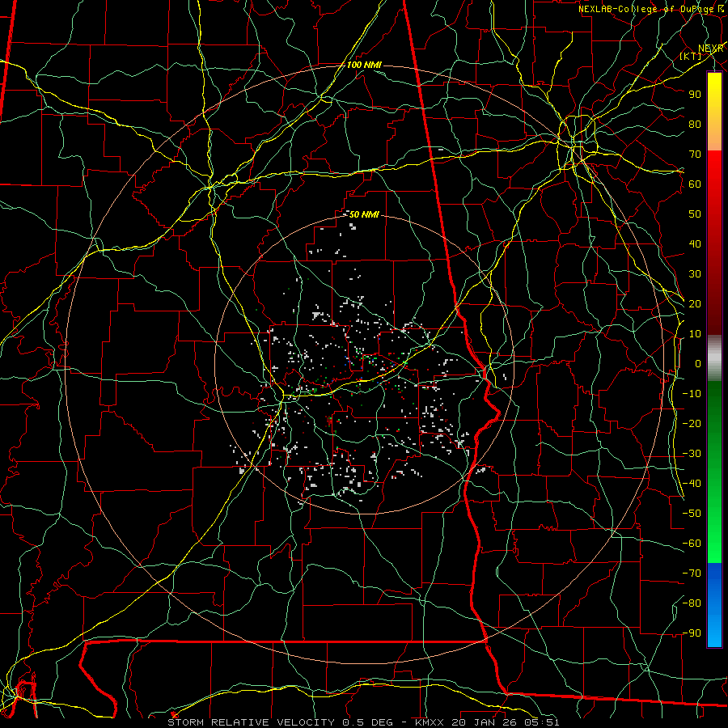
Task: Click the positive "60" scale value
Action: pos(695,184)
